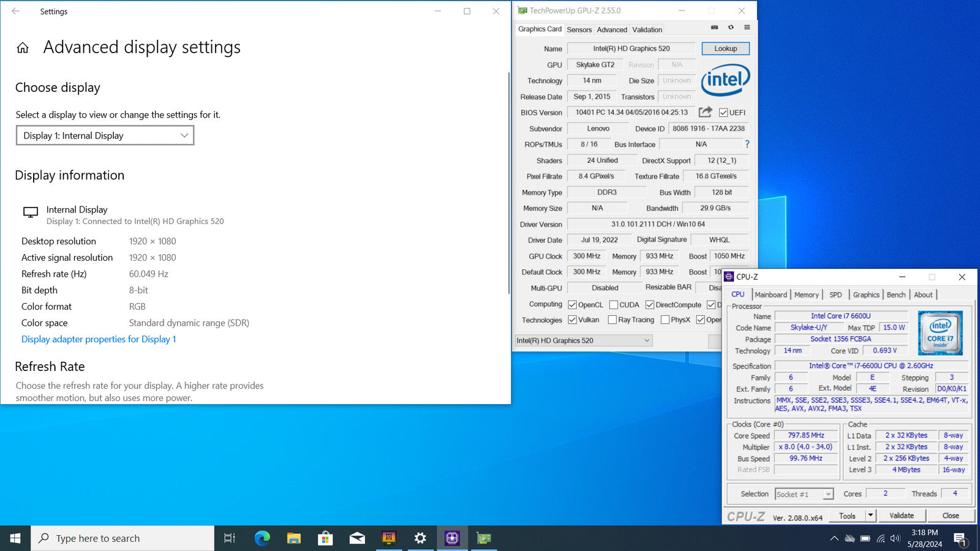The width and height of the screenshot is (980, 551).
Task: Click the Validate button in CPU-Z
Action: (901, 515)
